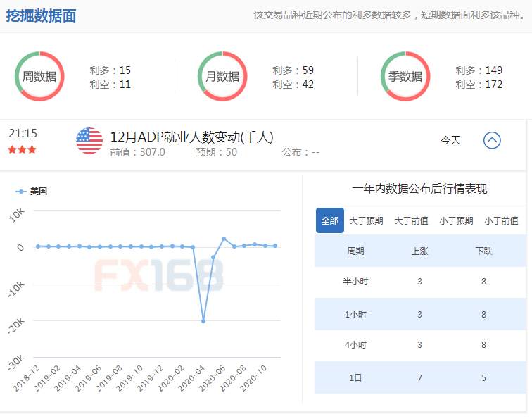This screenshot has width=532, height=419.
Task: Click 上涨 value 7 in 1日 row
Action: pyautogui.click(x=419, y=377)
